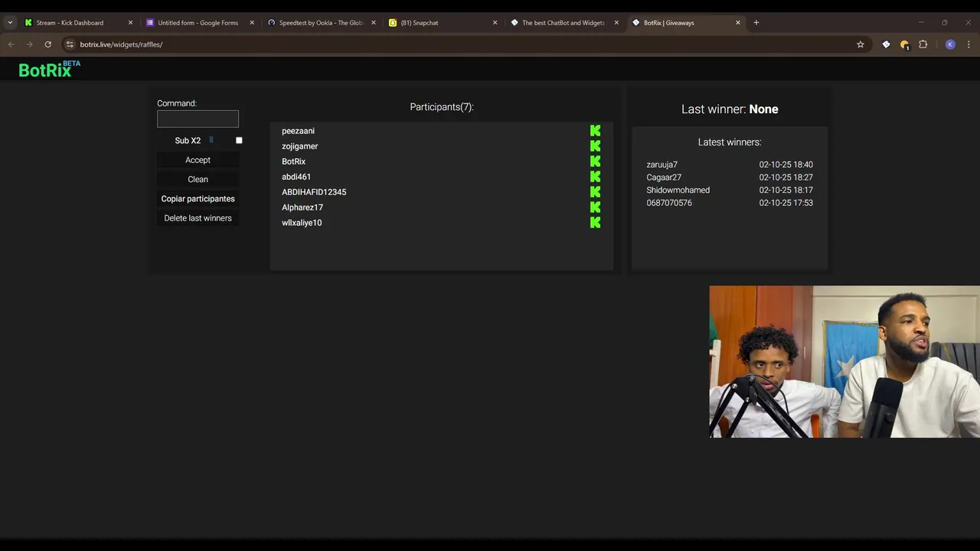Click the Latest winners: heading
The width and height of the screenshot is (980, 551).
click(730, 142)
